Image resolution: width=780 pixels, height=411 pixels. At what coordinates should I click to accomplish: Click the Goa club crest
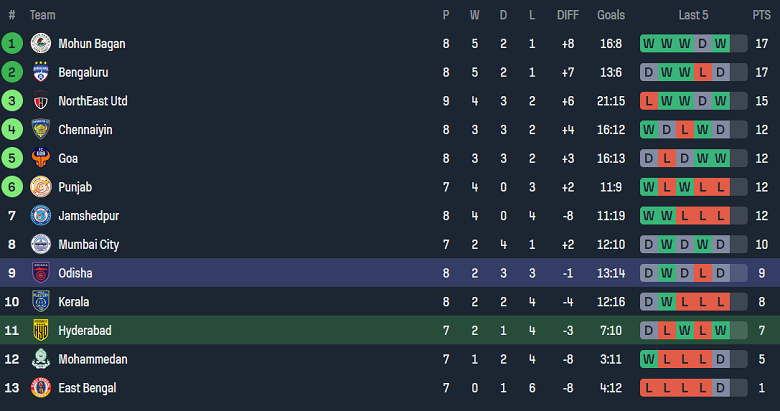click(x=41, y=158)
